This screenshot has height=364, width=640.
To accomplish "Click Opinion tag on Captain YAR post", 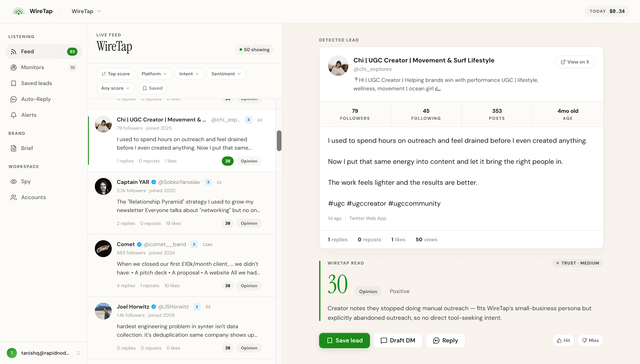I will 249,223.
